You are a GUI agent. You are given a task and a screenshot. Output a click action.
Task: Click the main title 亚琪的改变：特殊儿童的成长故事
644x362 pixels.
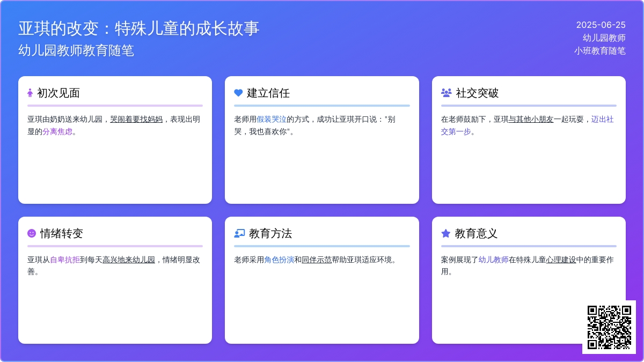point(139,28)
